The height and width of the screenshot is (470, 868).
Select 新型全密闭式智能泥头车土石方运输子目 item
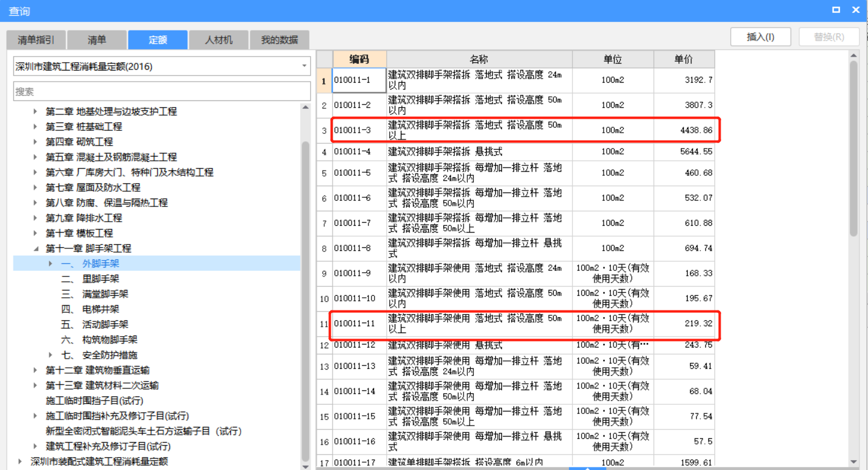click(x=144, y=431)
